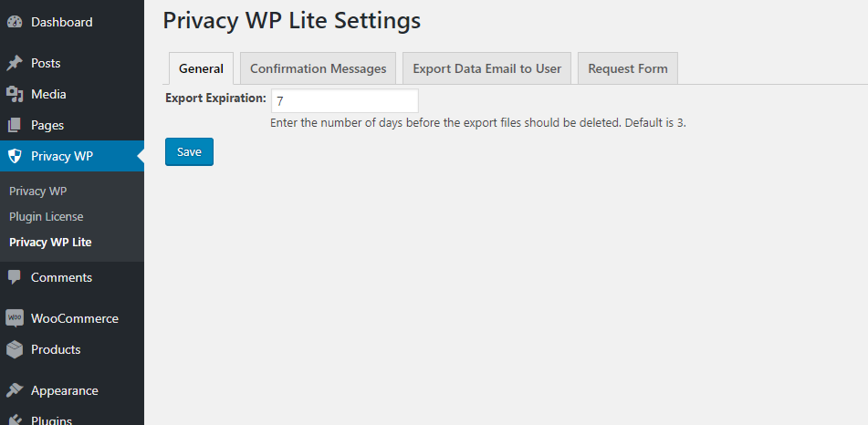Open the Plugins menu label
Screen dimensions: 868x425
[51, 420]
